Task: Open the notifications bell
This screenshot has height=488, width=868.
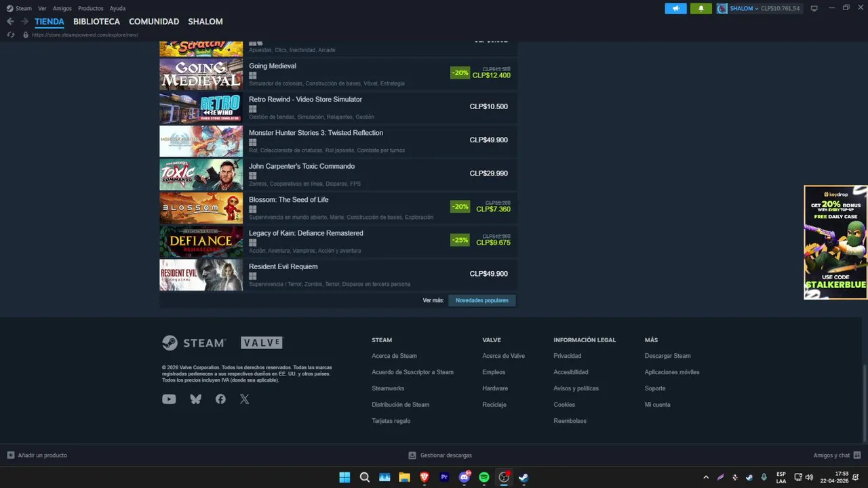Action: pyautogui.click(x=701, y=8)
